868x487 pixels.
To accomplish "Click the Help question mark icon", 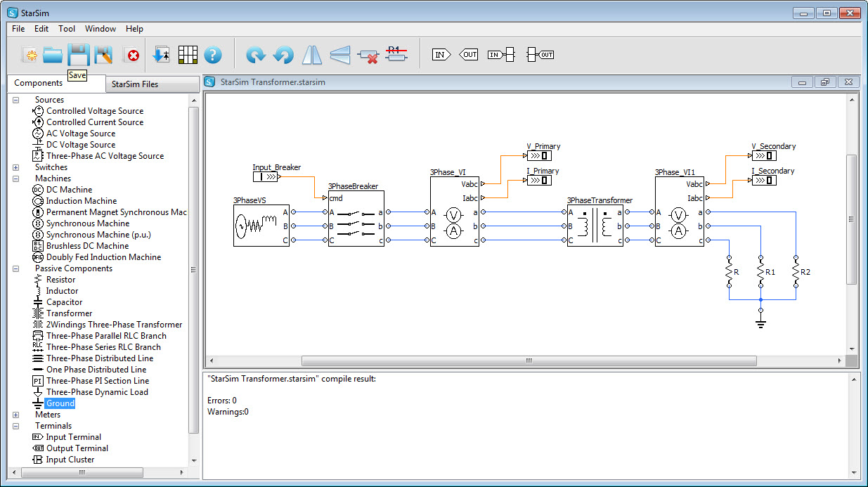I will tap(213, 55).
